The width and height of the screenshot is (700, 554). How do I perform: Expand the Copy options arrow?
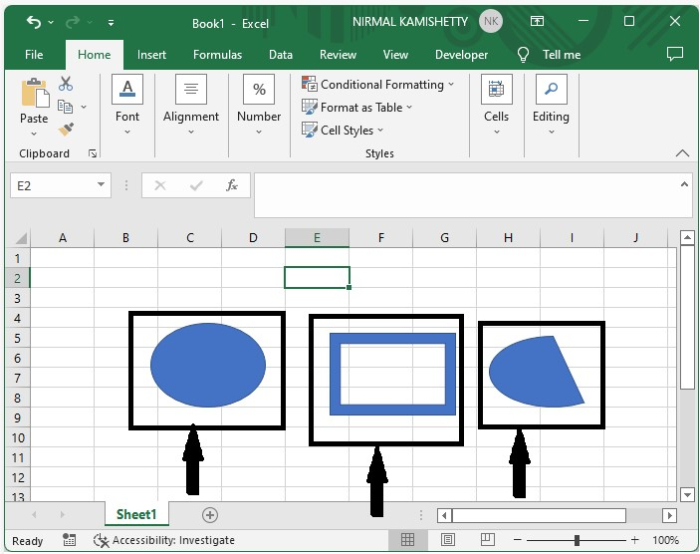(x=83, y=107)
